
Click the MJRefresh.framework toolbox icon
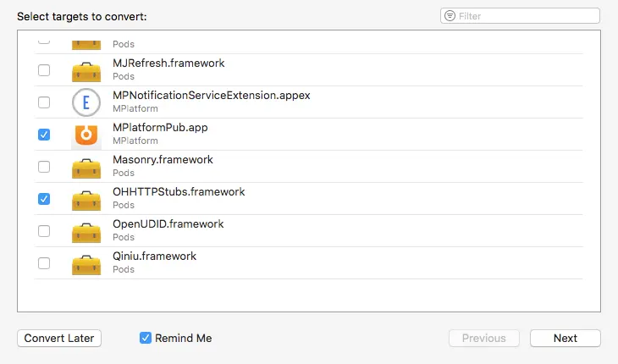click(86, 70)
